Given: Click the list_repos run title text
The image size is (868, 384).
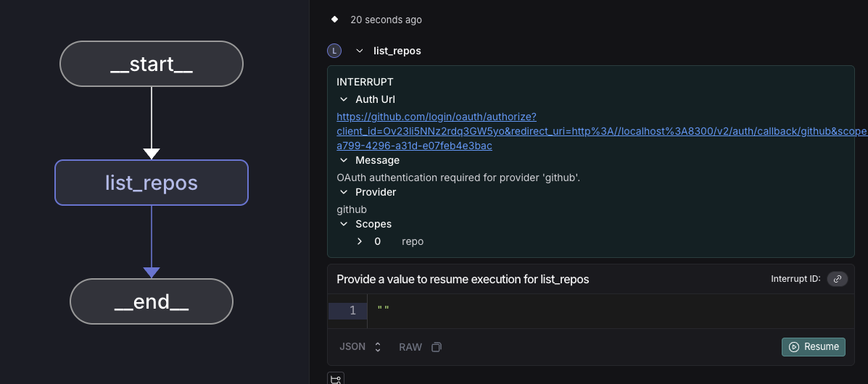Looking at the screenshot, I should [397, 51].
